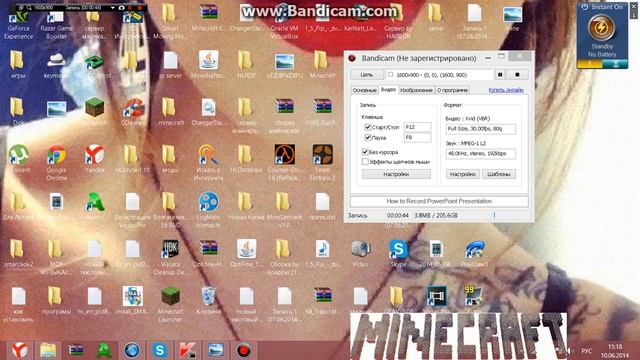Screen dimensions: 640x360
Task: Open the Новая папка folder icon
Action: click(x=246, y=206)
